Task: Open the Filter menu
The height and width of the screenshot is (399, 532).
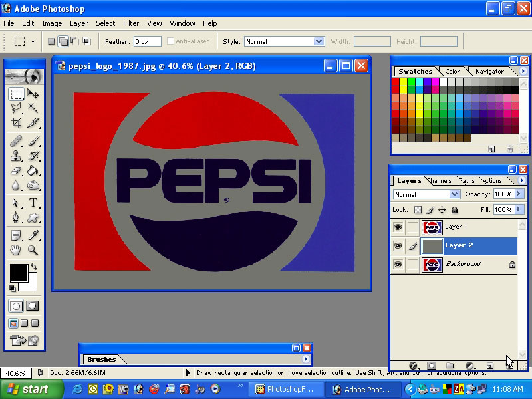Action: tap(131, 23)
